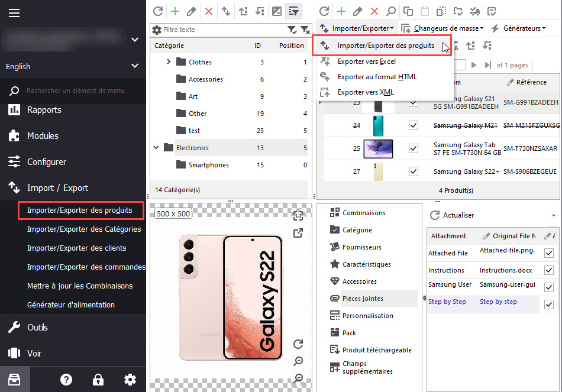
Task: Open filter settings gear icon
Action: click(157, 30)
